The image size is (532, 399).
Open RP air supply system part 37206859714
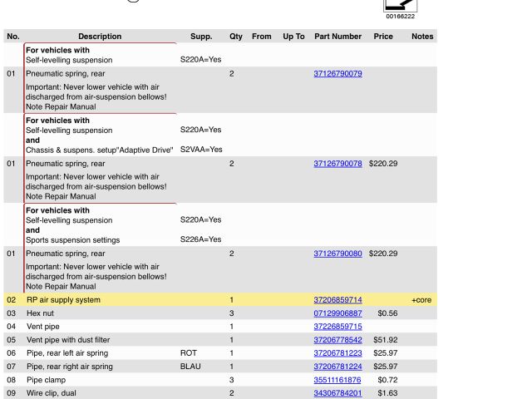337,300
